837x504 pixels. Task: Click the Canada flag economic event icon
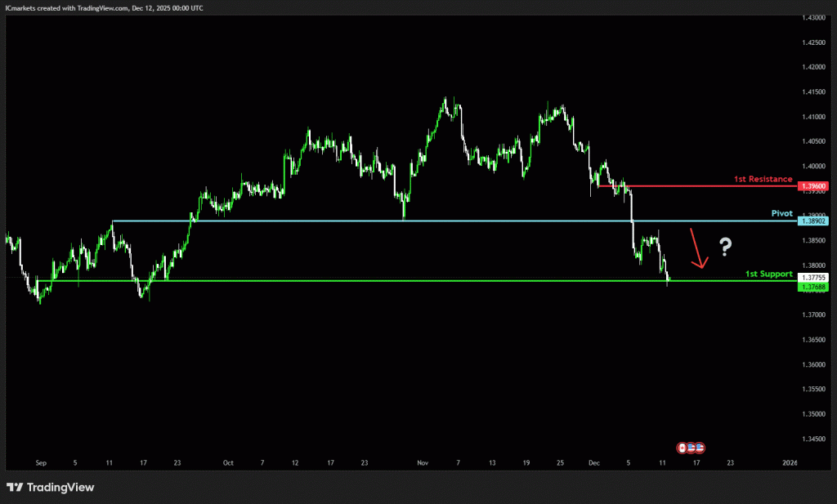[x=682, y=448]
